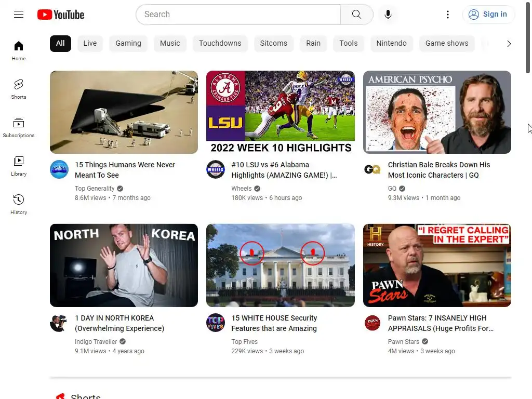Click title '15 Things Humans Were Never Meant To See'
This screenshot has width=532, height=399.
click(125, 170)
